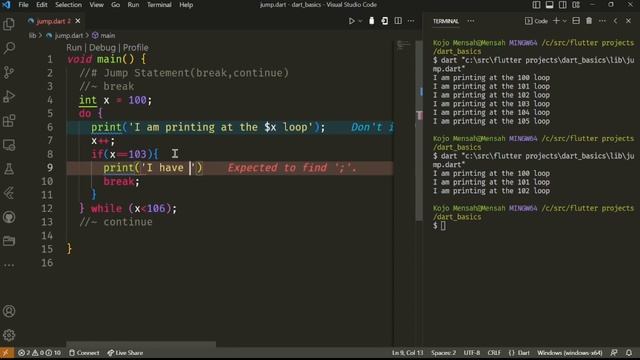Open the panel tabs overflow ellipsis
Viewport: 640px width, 360px height.
coord(471,21)
